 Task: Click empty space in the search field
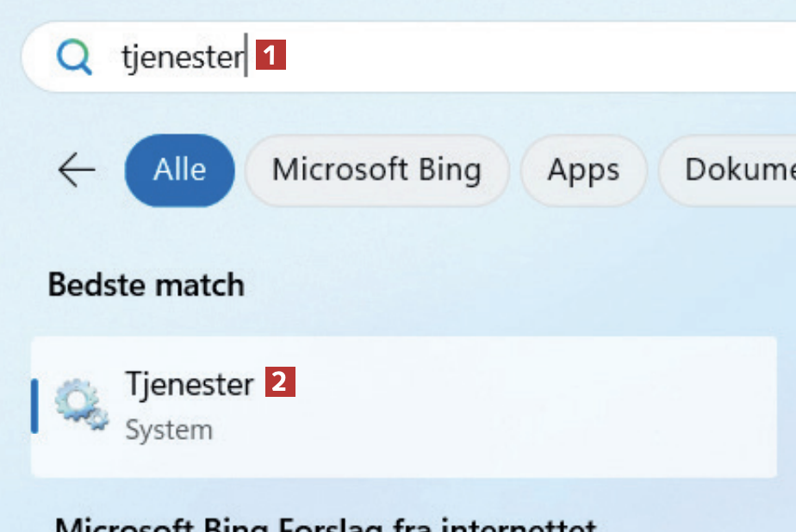click(534, 58)
